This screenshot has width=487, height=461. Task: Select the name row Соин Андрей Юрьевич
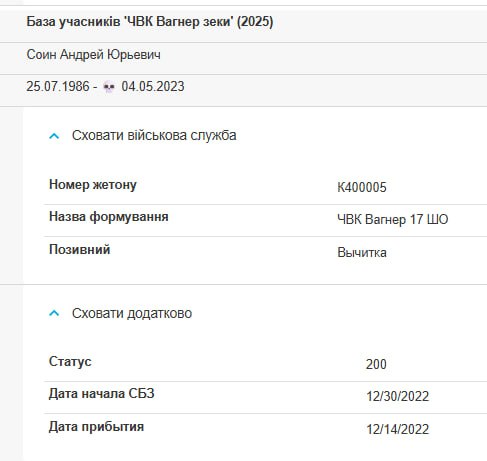point(93,54)
